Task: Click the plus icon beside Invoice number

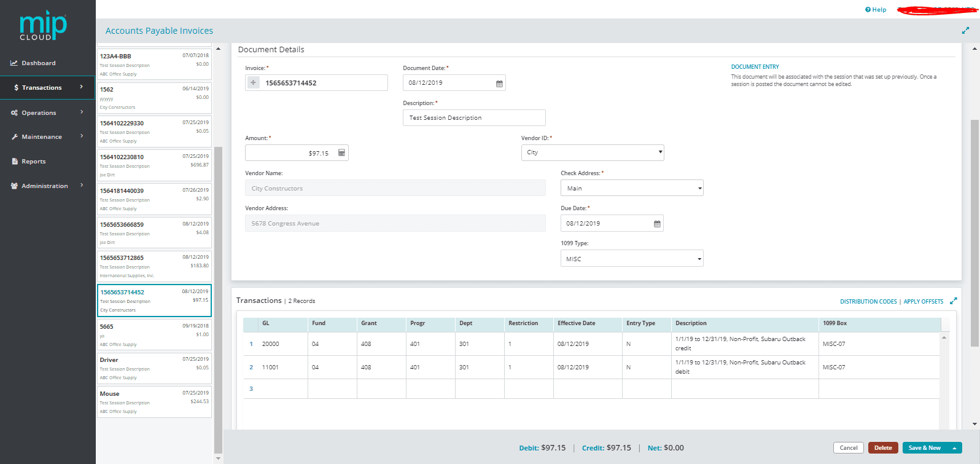Action: coord(253,82)
